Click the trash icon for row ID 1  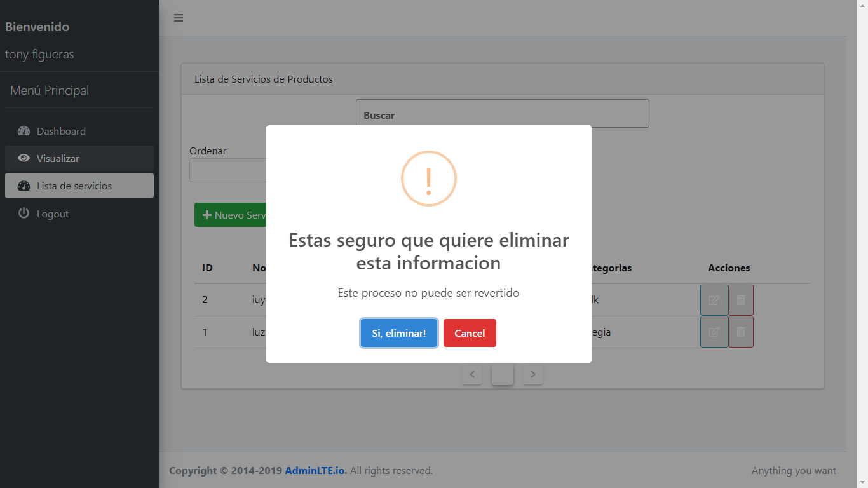pos(740,331)
